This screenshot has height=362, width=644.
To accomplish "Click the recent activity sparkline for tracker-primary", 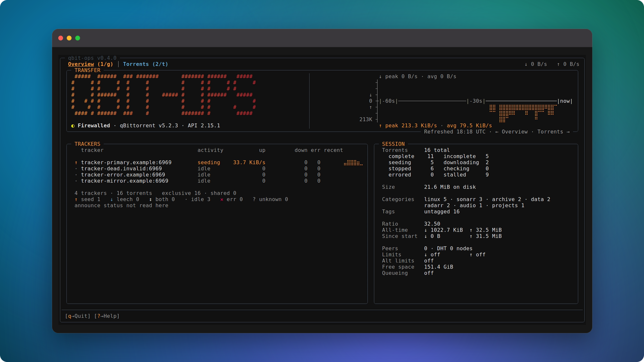I will 353,163.
